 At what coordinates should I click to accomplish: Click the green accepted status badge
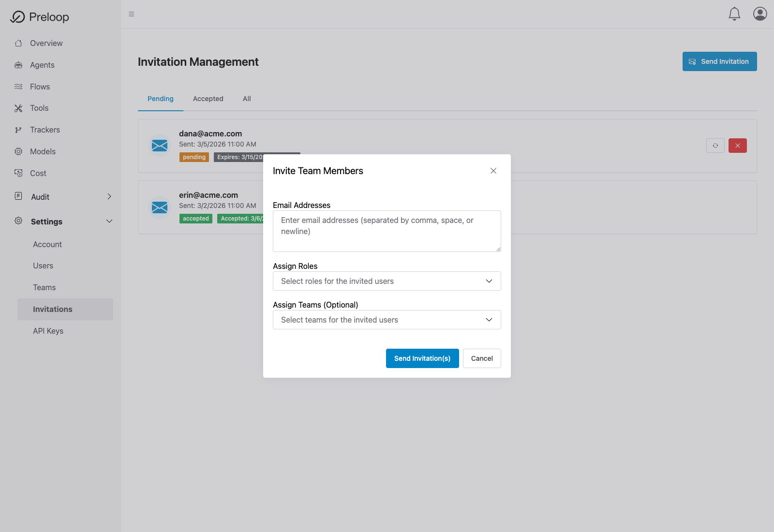point(196,219)
